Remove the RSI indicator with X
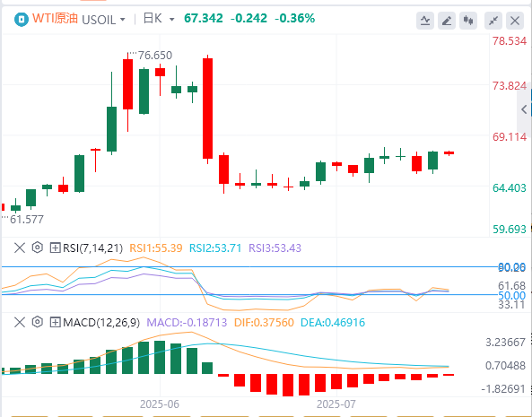This screenshot has width=532, height=417. (x=20, y=248)
